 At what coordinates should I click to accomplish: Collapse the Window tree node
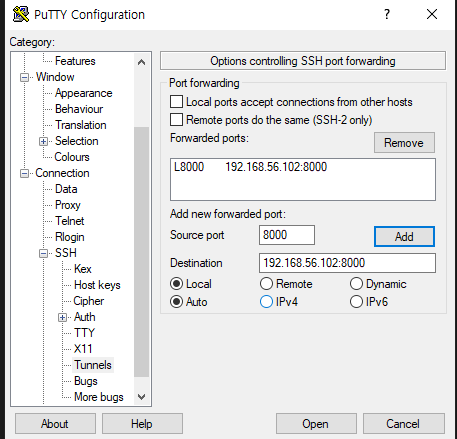coord(24,77)
